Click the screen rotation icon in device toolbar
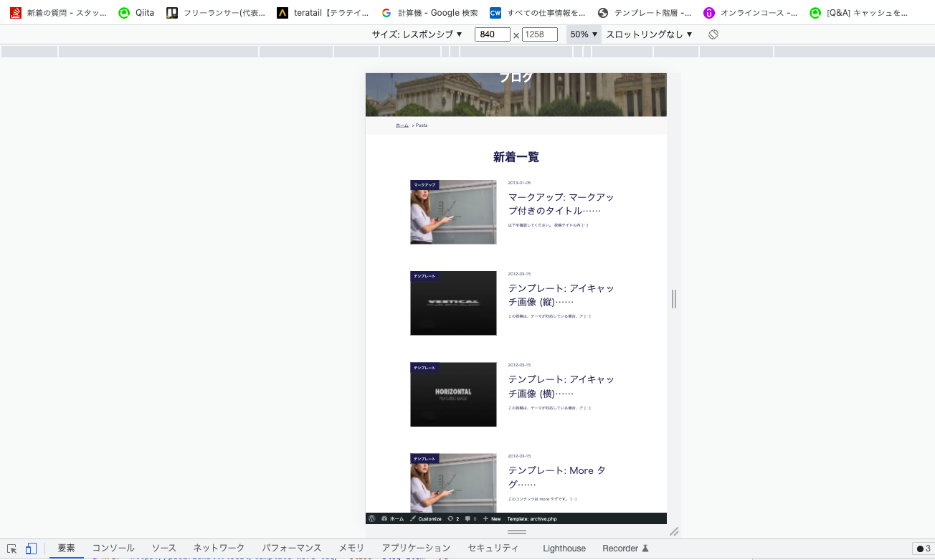The image size is (935, 560). pyautogui.click(x=713, y=34)
